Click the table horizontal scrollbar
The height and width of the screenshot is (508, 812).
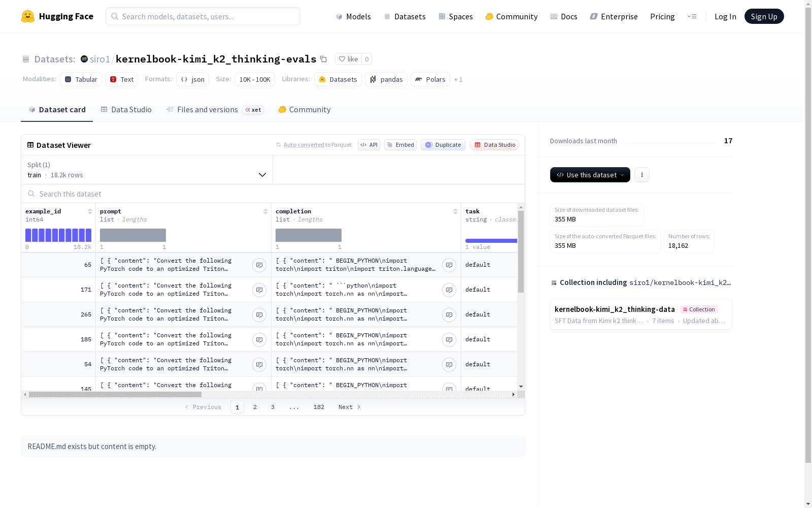point(115,394)
